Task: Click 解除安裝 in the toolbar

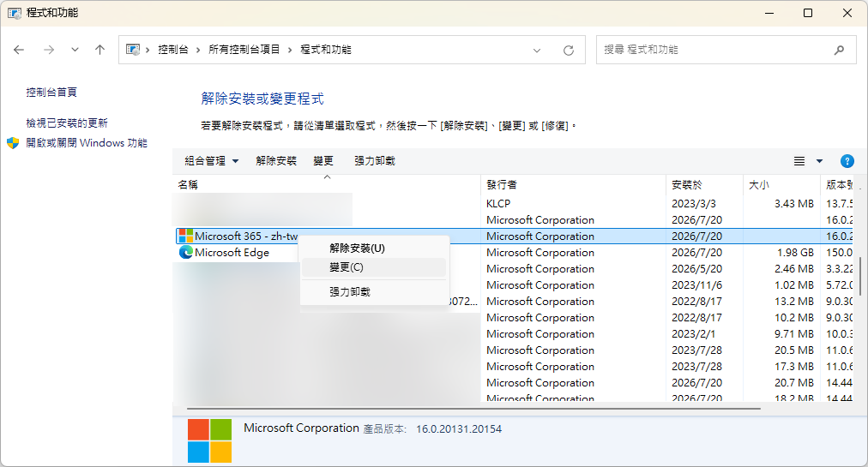Action: 276,161
